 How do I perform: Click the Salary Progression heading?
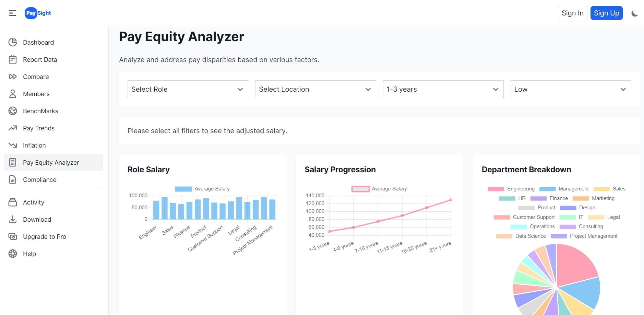point(340,170)
